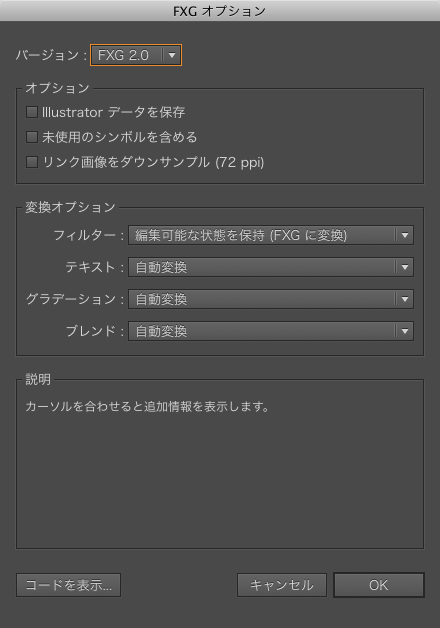The image size is (440, 628).
Task: Click the arrow icon on the テキスト dropdown
Action: coord(405,267)
